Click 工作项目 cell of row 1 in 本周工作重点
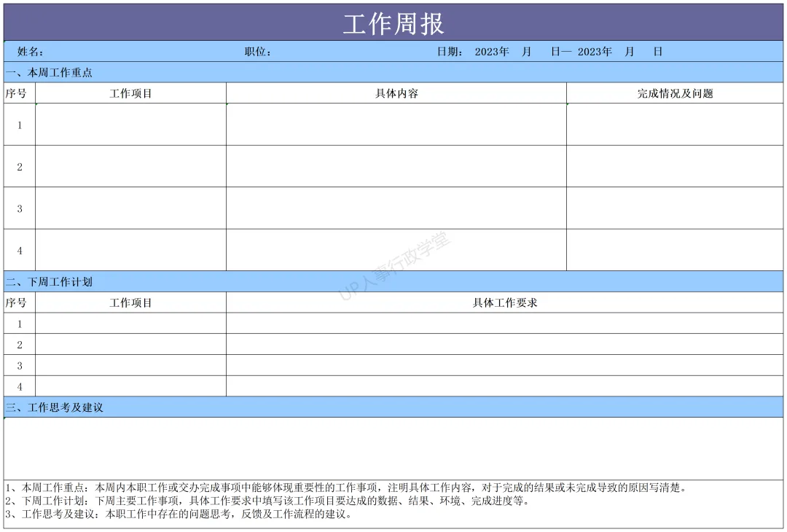 point(131,125)
